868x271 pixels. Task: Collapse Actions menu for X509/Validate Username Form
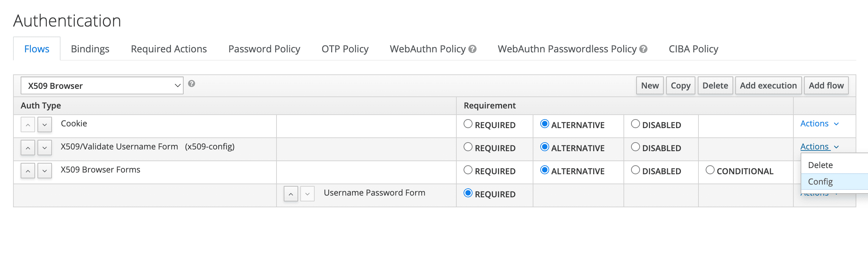point(820,147)
